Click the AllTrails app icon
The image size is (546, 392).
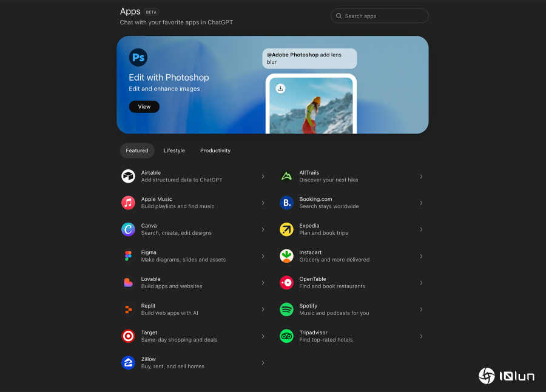(x=286, y=177)
